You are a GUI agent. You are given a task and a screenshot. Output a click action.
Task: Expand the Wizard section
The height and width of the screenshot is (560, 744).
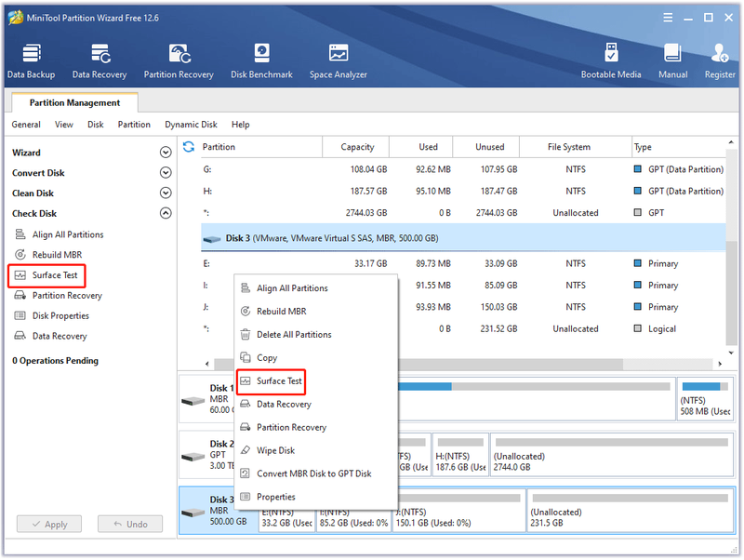pos(166,153)
